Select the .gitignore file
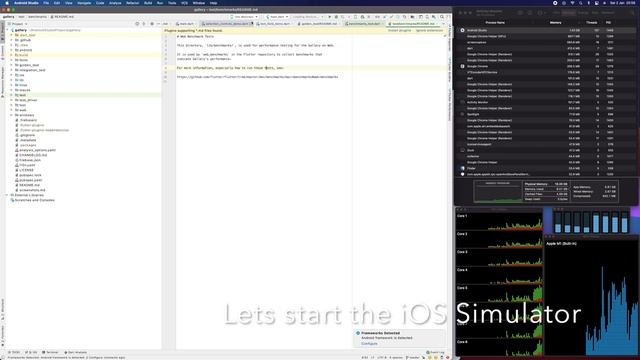The image size is (640, 360). pos(27,135)
